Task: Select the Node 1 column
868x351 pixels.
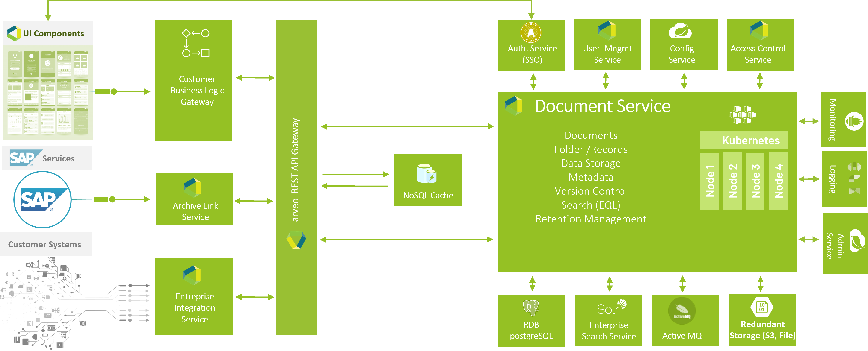Action: click(x=709, y=181)
